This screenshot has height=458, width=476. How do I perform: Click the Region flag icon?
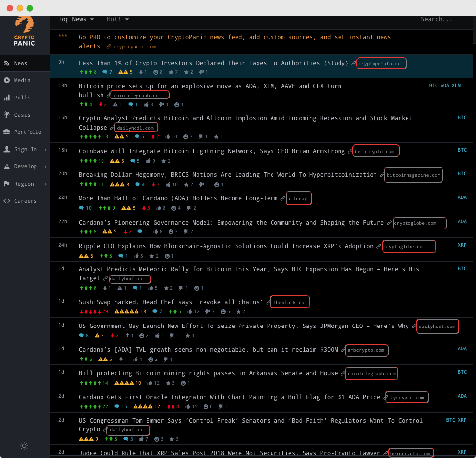click(x=7, y=184)
